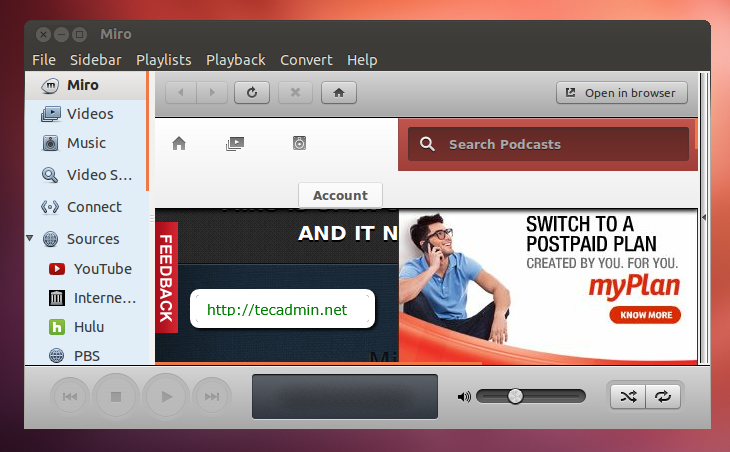Screen dimensions: 730x452
Task: Open the Connect section
Action: 86,207
